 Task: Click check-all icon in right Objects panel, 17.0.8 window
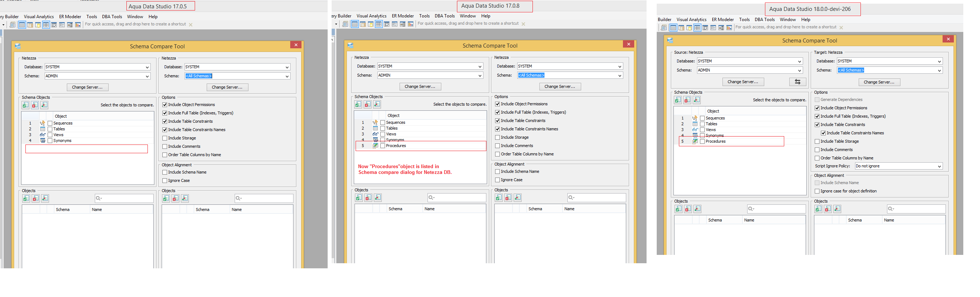(x=499, y=198)
